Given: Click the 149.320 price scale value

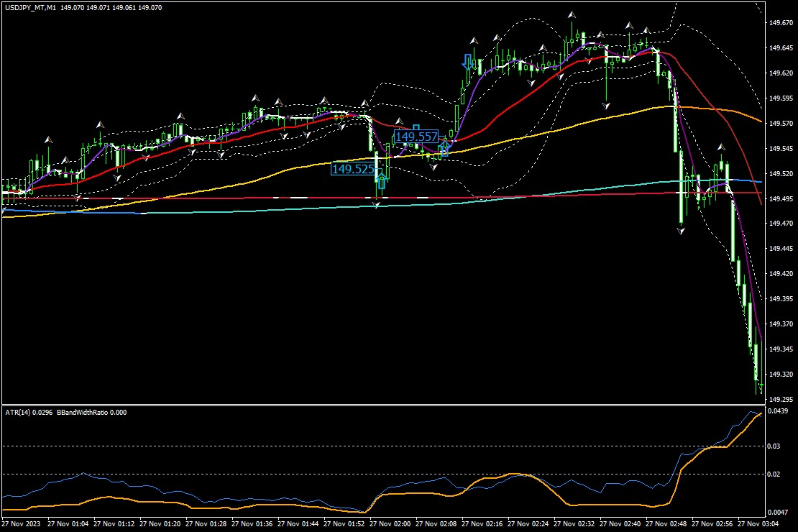Looking at the screenshot, I should coord(781,374).
